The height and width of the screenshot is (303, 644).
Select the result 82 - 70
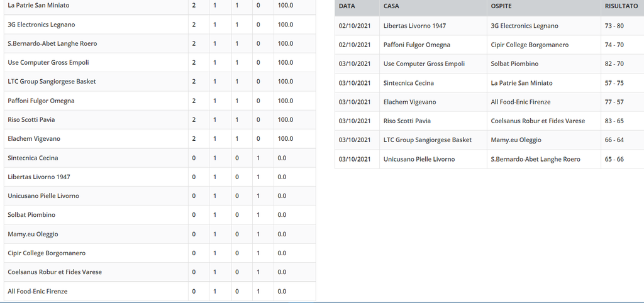click(x=614, y=63)
